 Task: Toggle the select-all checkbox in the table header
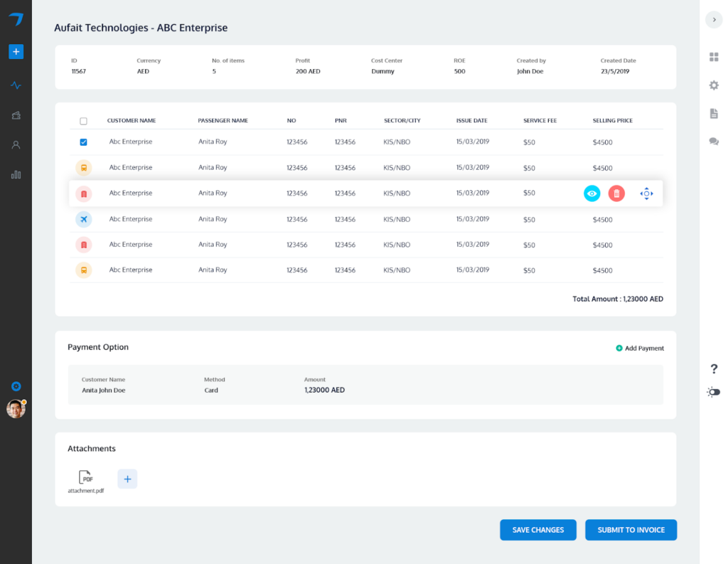[83, 120]
